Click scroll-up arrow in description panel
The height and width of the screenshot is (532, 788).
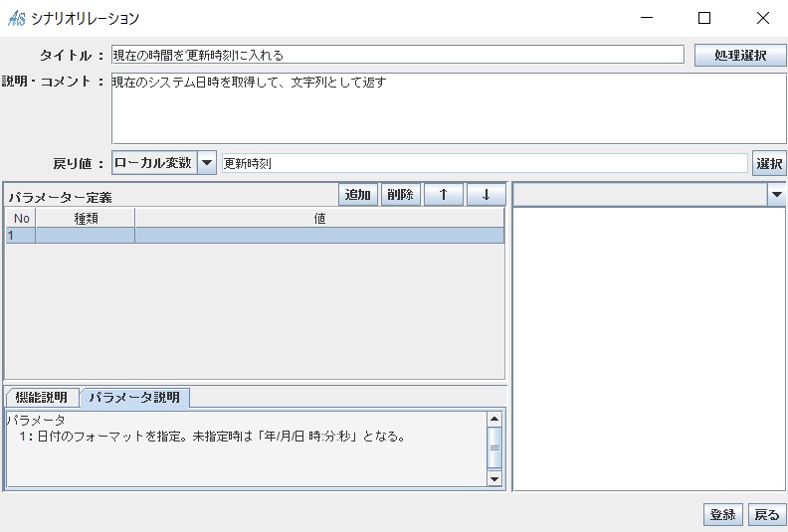coord(494,419)
